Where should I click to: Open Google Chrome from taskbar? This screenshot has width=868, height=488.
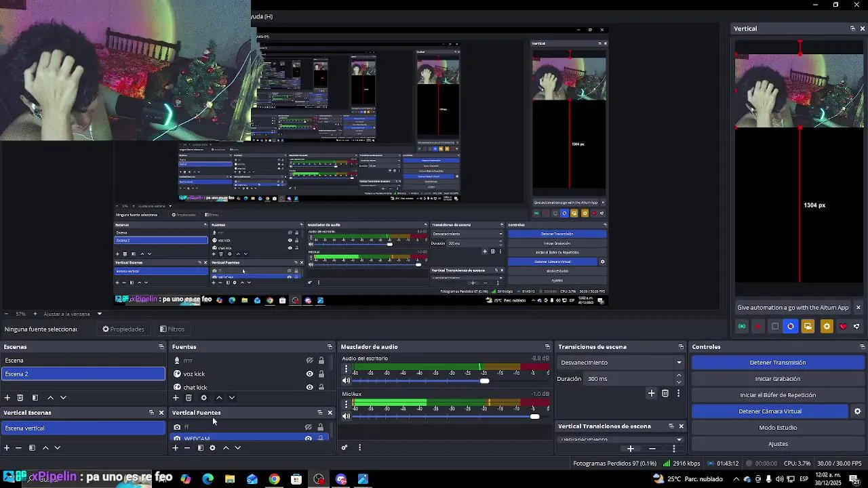point(274,479)
